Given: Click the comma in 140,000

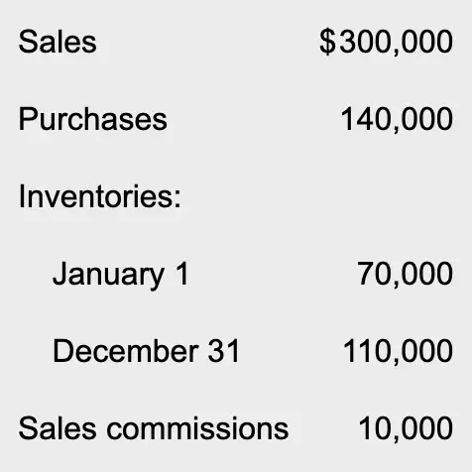Looking at the screenshot, I should click(x=397, y=129).
